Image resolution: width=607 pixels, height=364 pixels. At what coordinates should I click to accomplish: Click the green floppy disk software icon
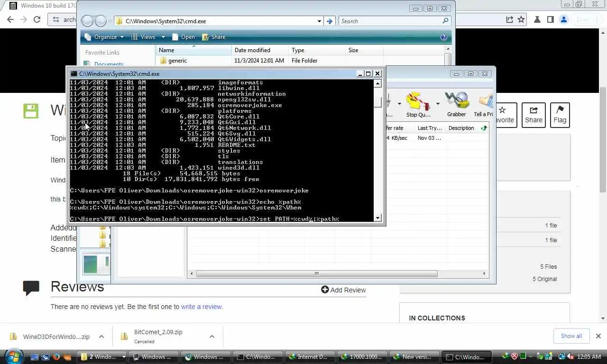coord(31,110)
